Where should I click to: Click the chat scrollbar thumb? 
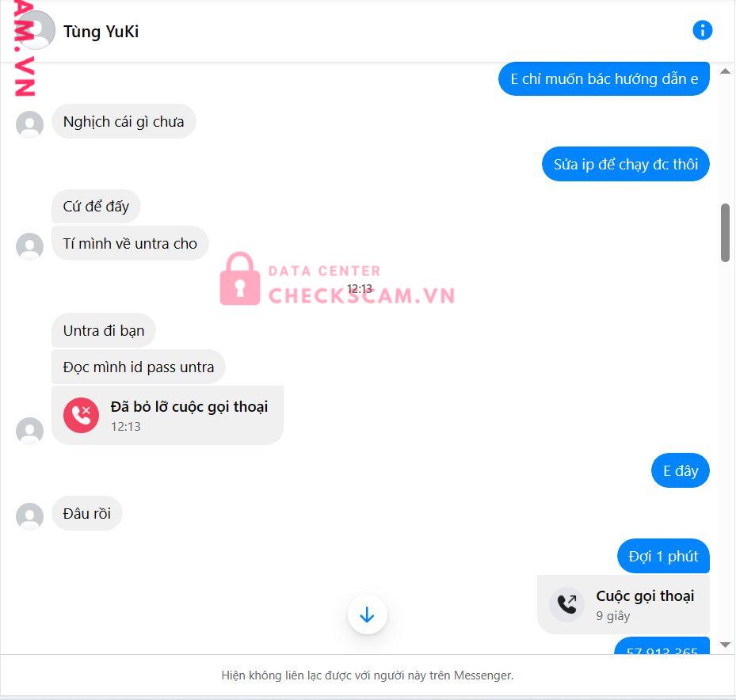(725, 233)
